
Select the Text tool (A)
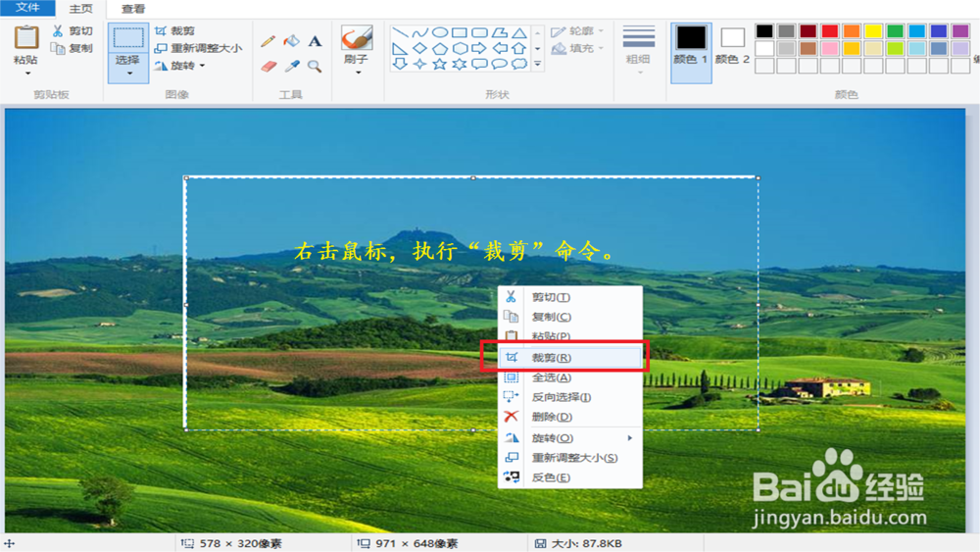point(315,41)
